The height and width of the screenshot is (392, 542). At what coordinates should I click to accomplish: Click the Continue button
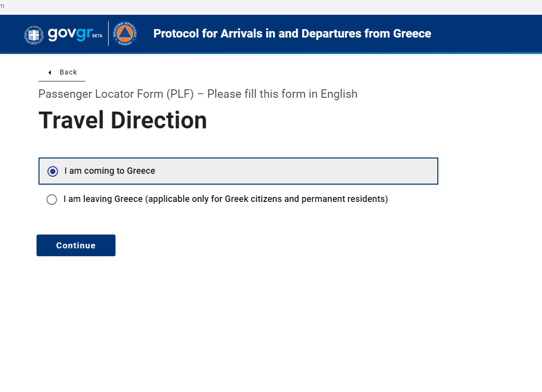76,245
